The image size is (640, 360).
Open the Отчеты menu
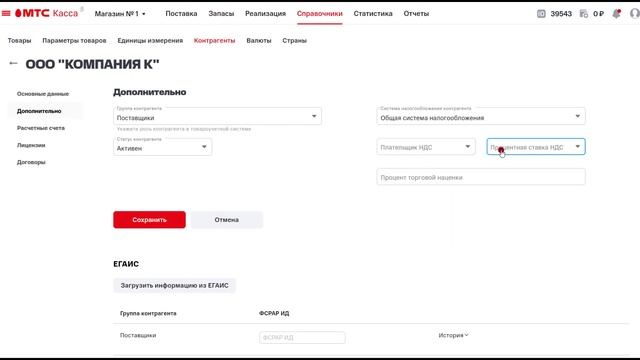point(416,13)
